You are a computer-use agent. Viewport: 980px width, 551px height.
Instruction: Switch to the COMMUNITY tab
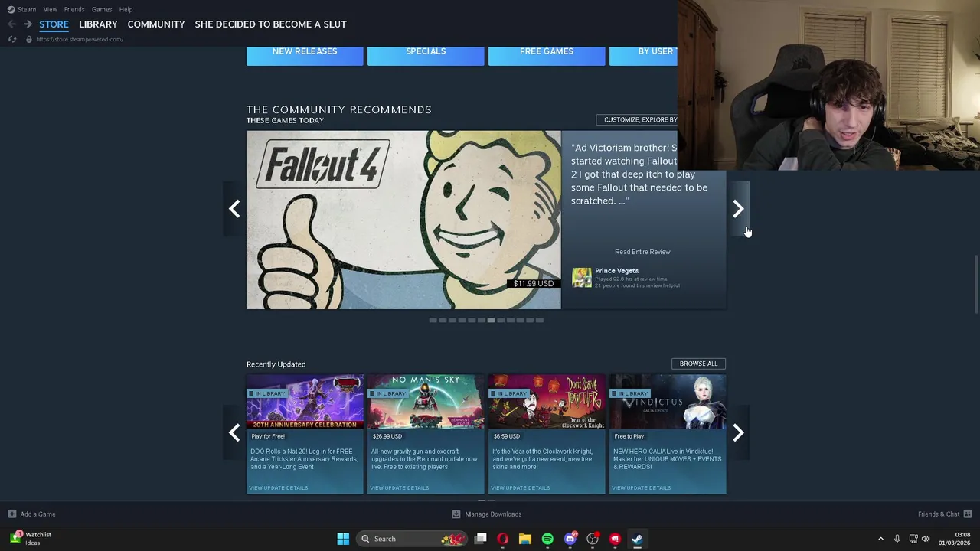(x=156, y=24)
